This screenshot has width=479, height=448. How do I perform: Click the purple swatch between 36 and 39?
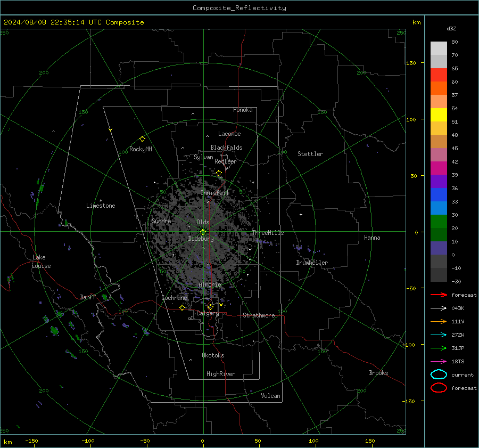point(439,182)
